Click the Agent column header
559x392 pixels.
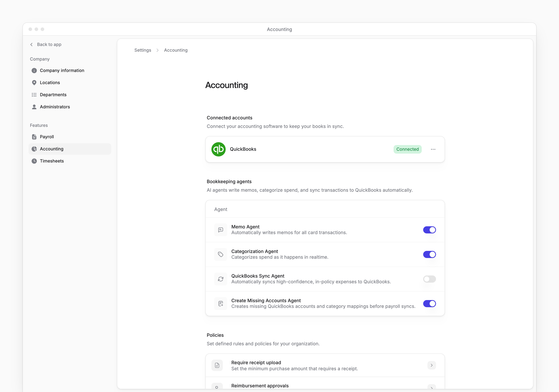(220, 209)
